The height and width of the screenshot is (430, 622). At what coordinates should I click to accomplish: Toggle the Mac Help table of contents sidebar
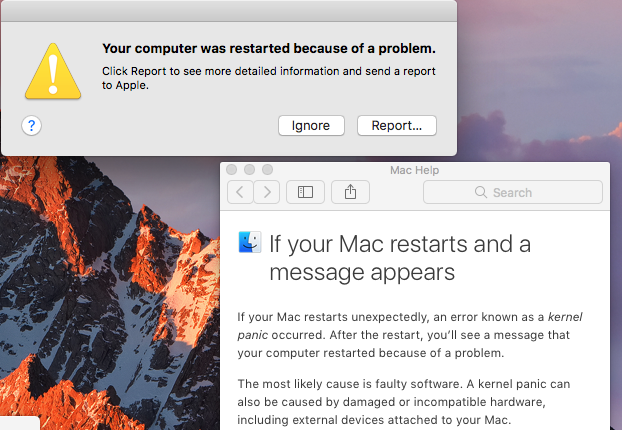(306, 192)
